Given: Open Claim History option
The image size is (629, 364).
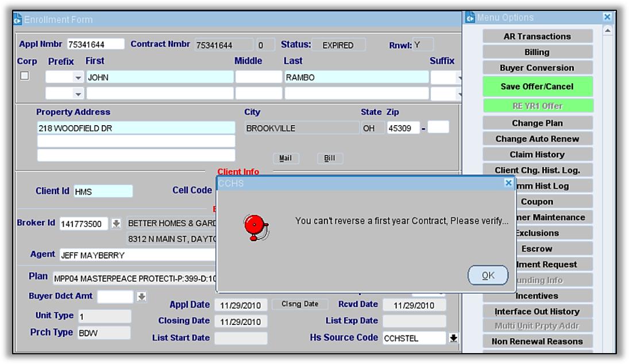Looking at the screenshot, I should 538,154.
